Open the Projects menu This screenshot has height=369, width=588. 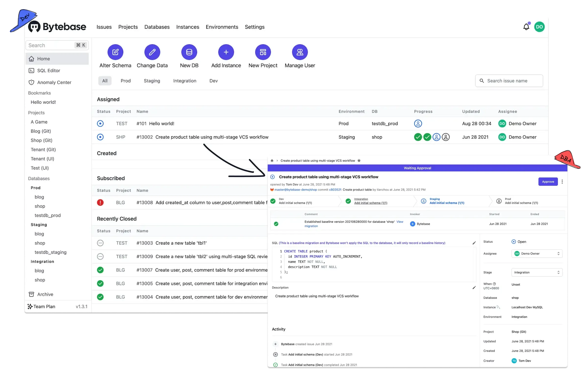coord(128,27)
